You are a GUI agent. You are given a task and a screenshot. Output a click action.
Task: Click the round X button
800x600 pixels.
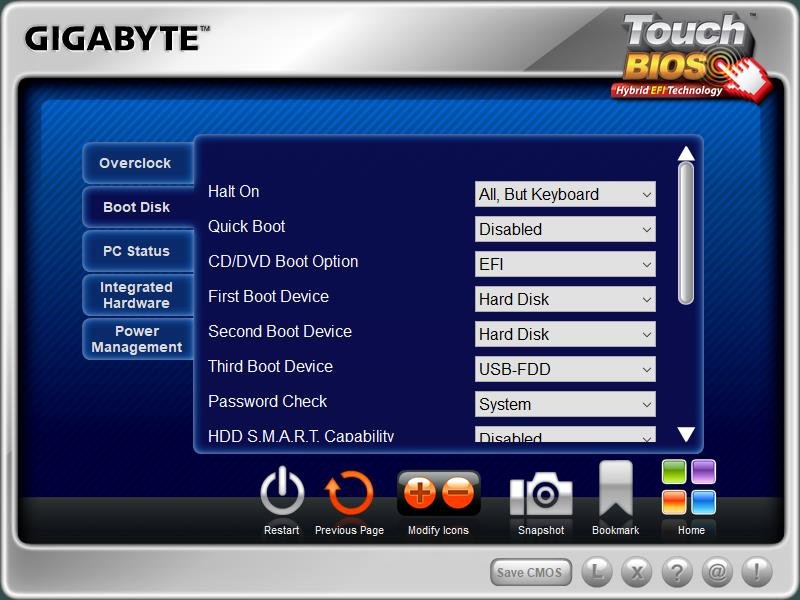[637, 571]
